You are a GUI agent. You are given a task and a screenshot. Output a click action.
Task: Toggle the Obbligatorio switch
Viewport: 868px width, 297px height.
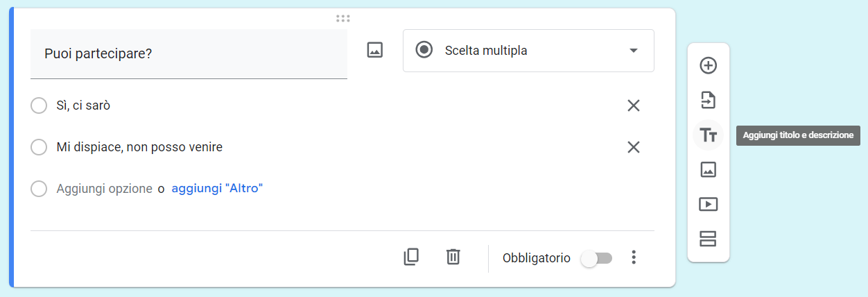pos(597,258)
